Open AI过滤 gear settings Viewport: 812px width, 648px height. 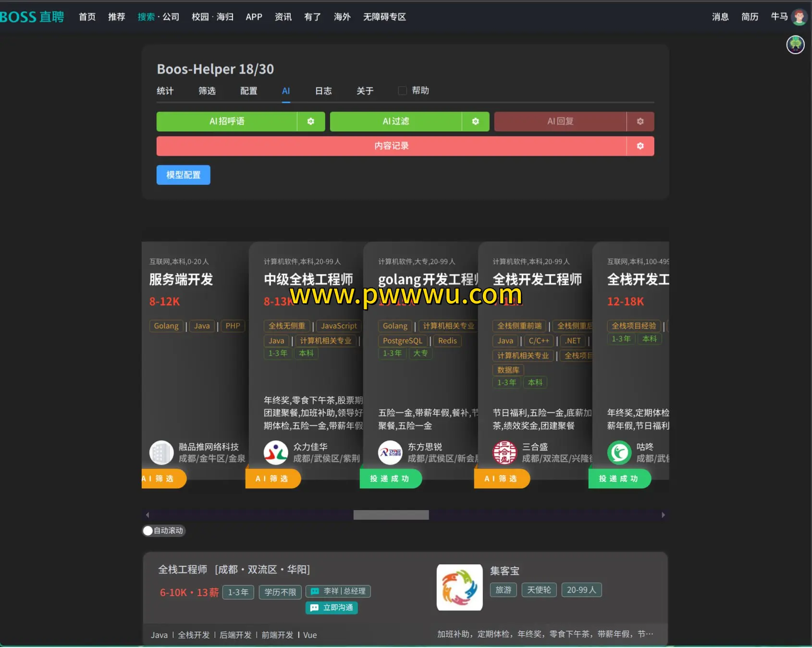click(475, 122)
